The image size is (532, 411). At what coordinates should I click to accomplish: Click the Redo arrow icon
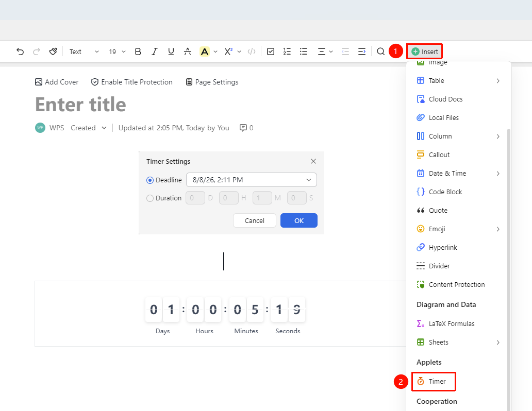pos(37,52)
